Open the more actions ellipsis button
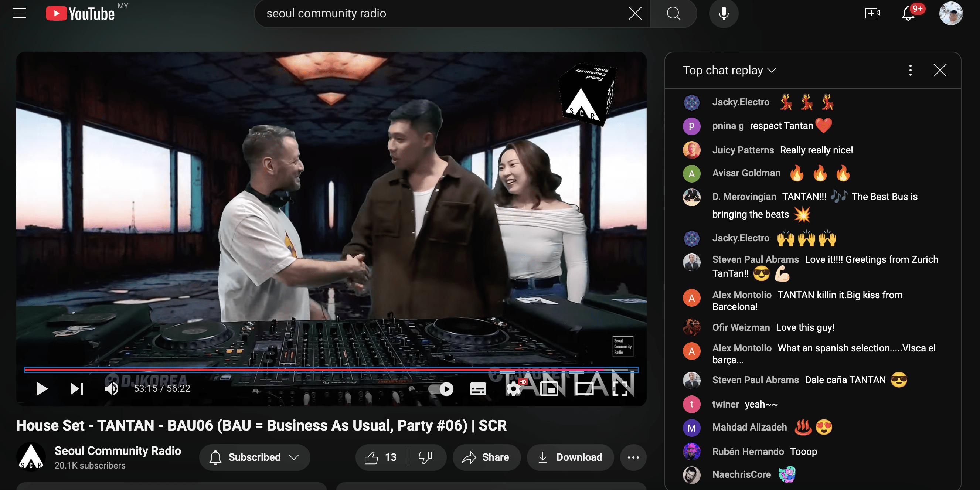980x490 pixels. [633, 457]
